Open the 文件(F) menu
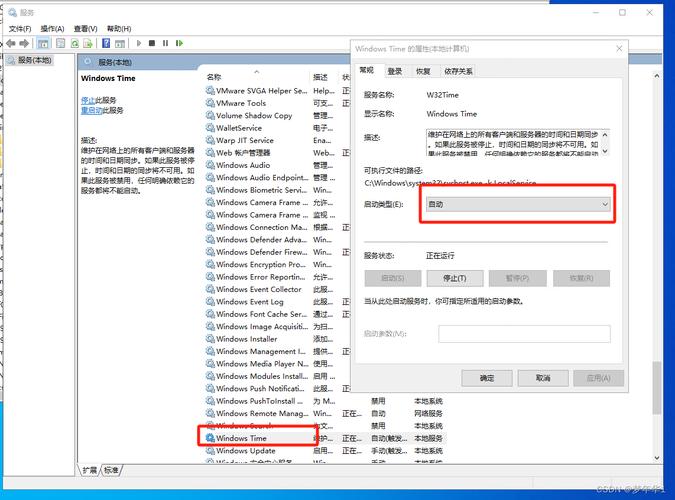The image size is (675, 500). point(20,29)
